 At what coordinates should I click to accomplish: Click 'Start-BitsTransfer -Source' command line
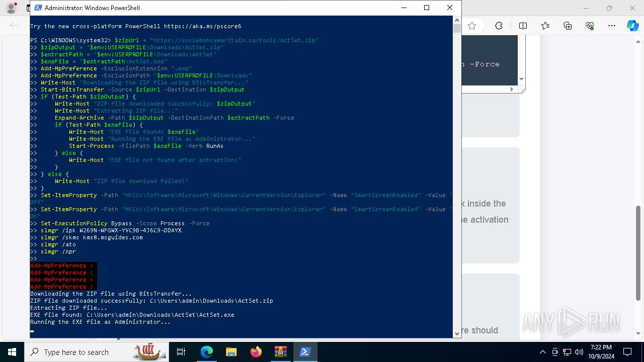(142, 89)
